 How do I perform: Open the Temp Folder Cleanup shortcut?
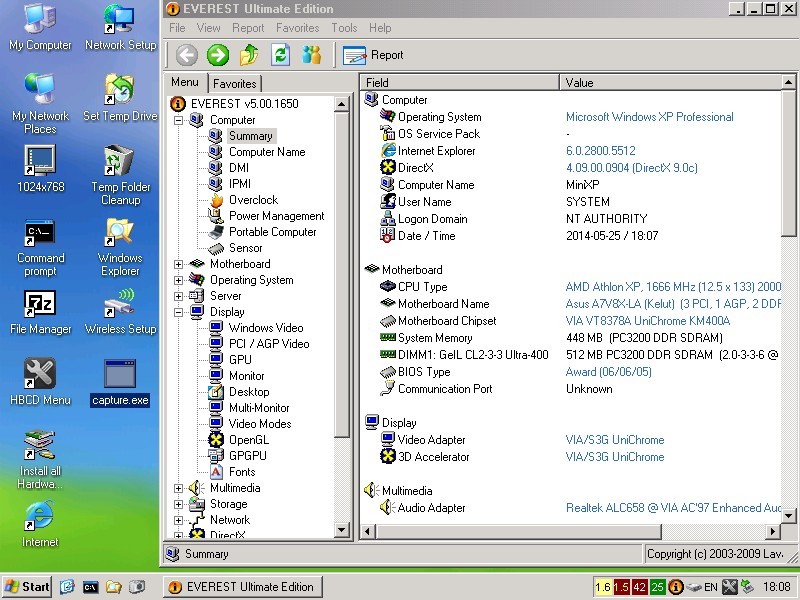tap(120, 175)
